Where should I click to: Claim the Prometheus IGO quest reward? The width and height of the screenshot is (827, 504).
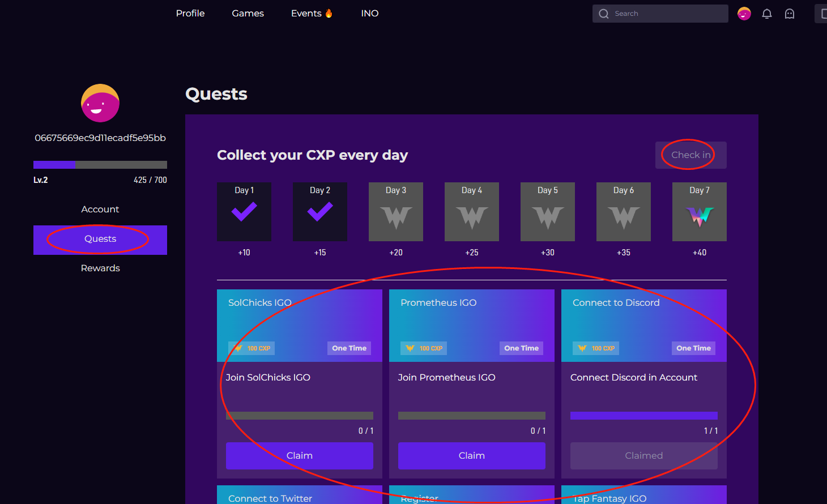(x=472, y=456)
